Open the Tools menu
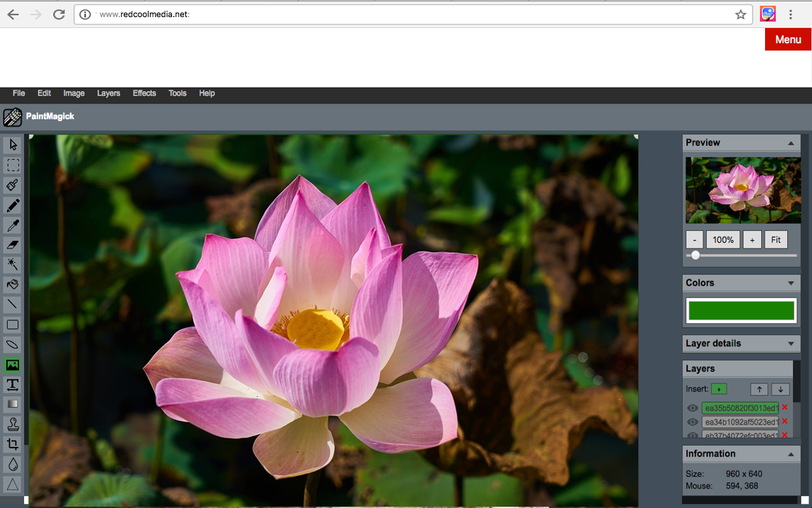Image resolution: width=812 pixels, height=508 pixels. coord(178,93)
